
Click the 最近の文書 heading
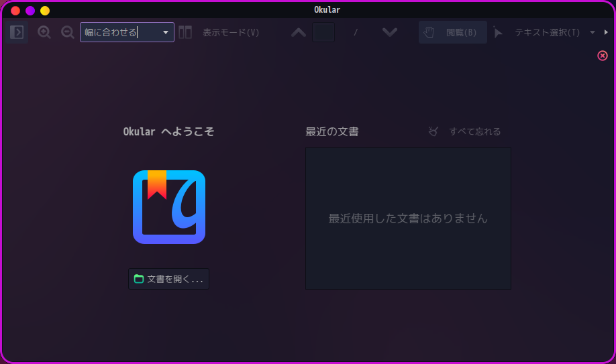click(332, 131)
